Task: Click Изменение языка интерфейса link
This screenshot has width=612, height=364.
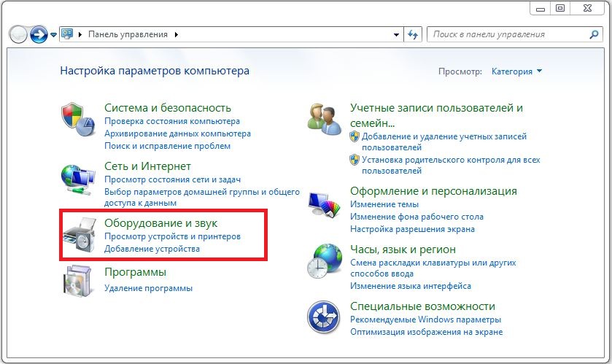Action: [x=410, y=286]
